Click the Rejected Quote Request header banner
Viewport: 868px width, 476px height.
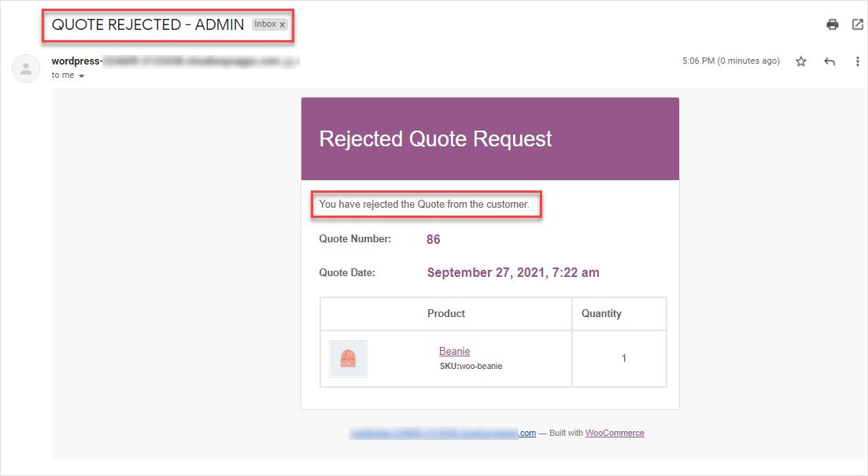click(x=490, y=139)
